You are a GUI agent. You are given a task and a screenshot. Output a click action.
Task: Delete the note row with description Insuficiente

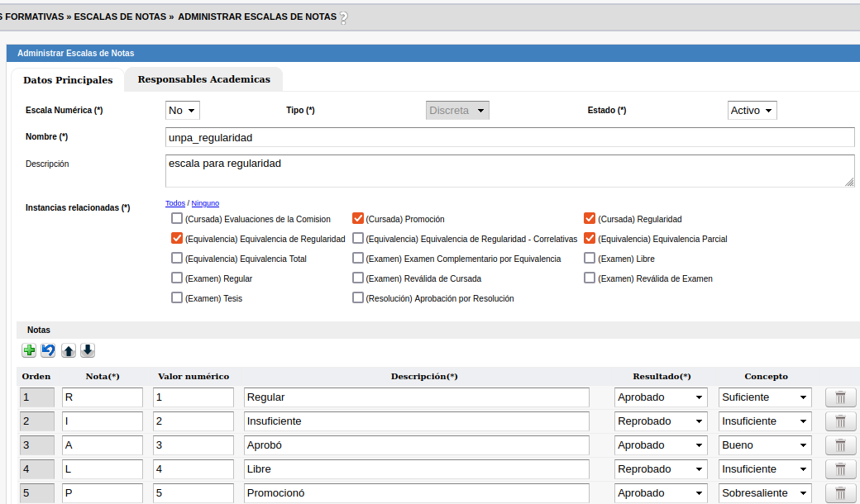pos(840,421)
